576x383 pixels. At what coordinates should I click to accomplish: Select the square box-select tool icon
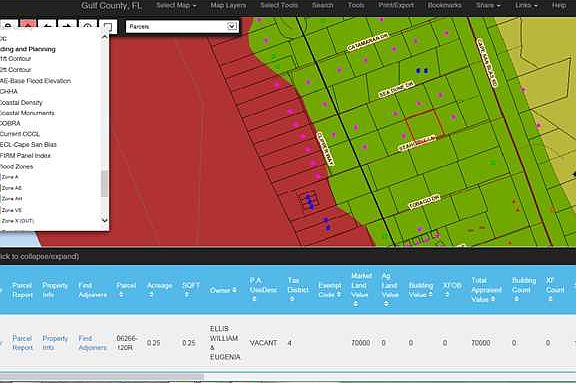108,26
